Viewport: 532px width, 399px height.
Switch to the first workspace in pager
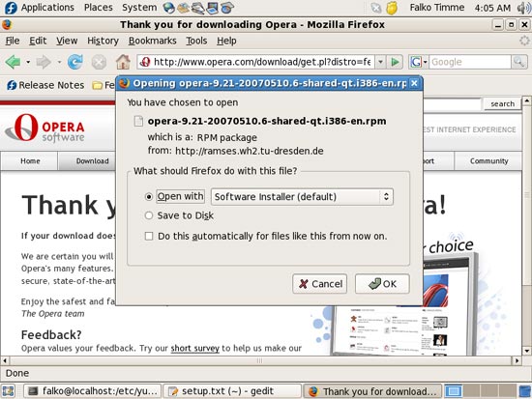454,391
